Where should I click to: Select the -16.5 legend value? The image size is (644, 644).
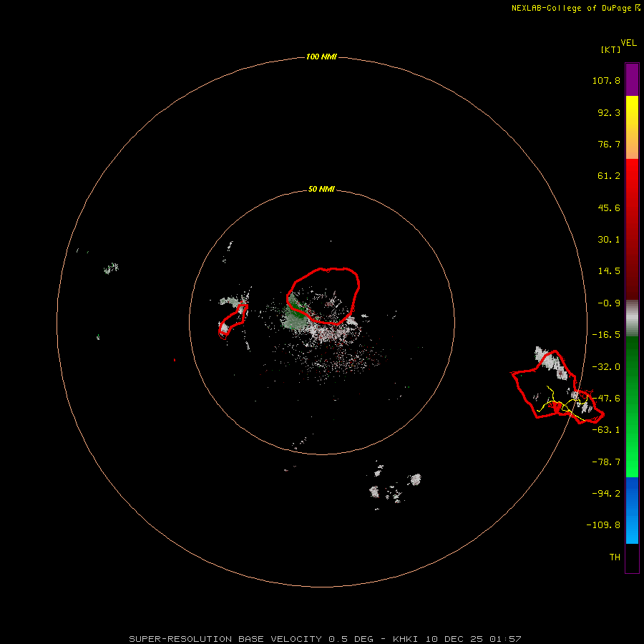coord(606,335)
